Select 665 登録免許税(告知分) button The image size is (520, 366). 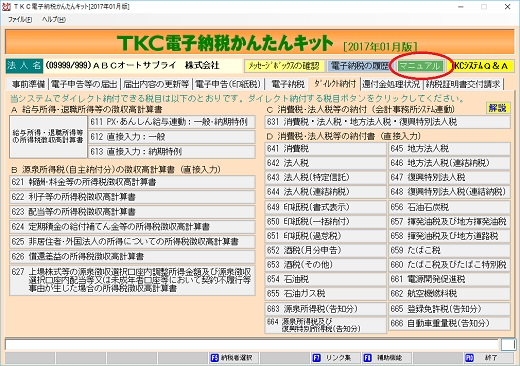(449, 309)
